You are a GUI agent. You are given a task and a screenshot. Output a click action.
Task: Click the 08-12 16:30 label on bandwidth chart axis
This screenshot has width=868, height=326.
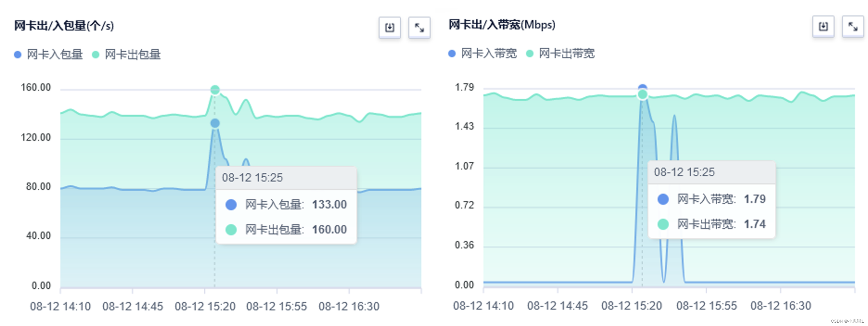[781, 306]
